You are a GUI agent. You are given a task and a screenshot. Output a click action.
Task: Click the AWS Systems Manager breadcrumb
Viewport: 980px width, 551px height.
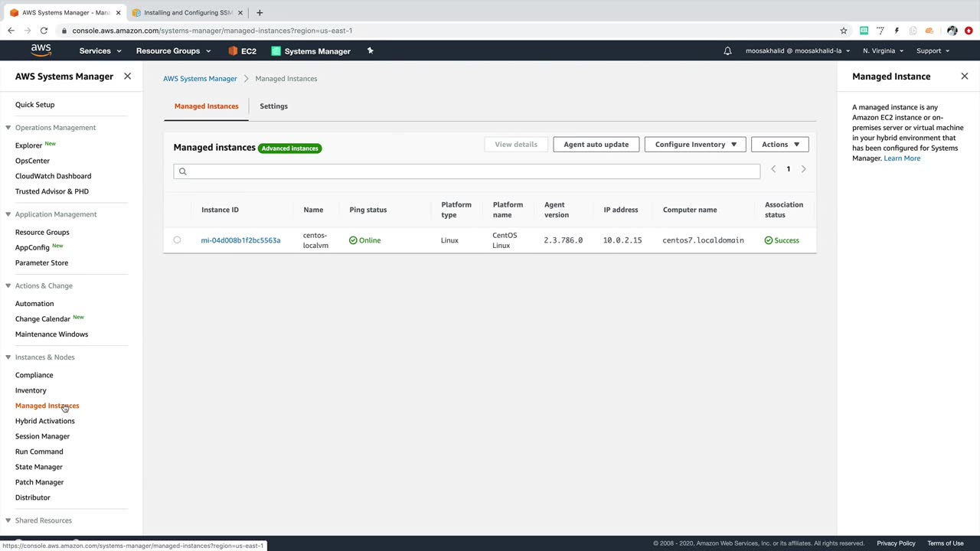pyautogui.click(x=200, y=79)
